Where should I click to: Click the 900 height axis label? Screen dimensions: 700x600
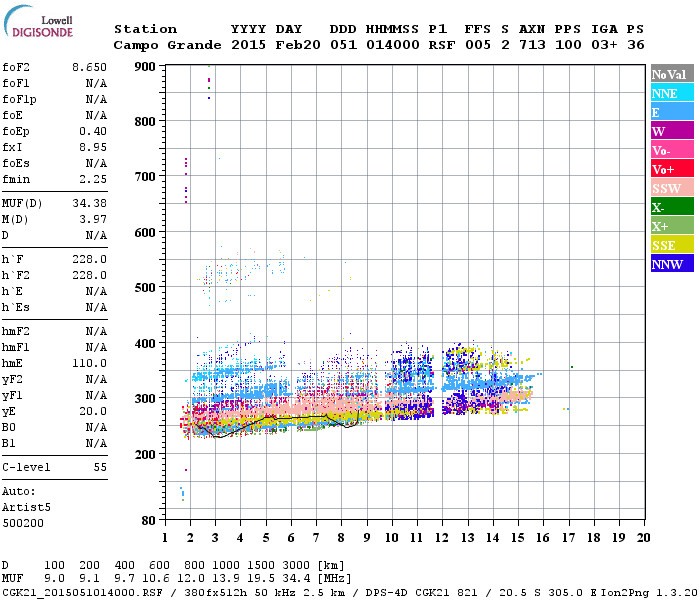coord(145,67)
